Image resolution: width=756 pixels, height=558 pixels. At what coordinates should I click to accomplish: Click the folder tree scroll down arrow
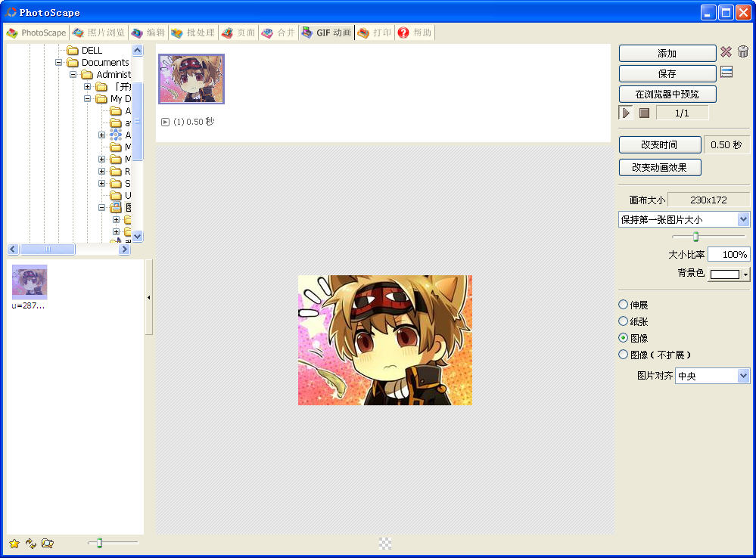point(138,236)
